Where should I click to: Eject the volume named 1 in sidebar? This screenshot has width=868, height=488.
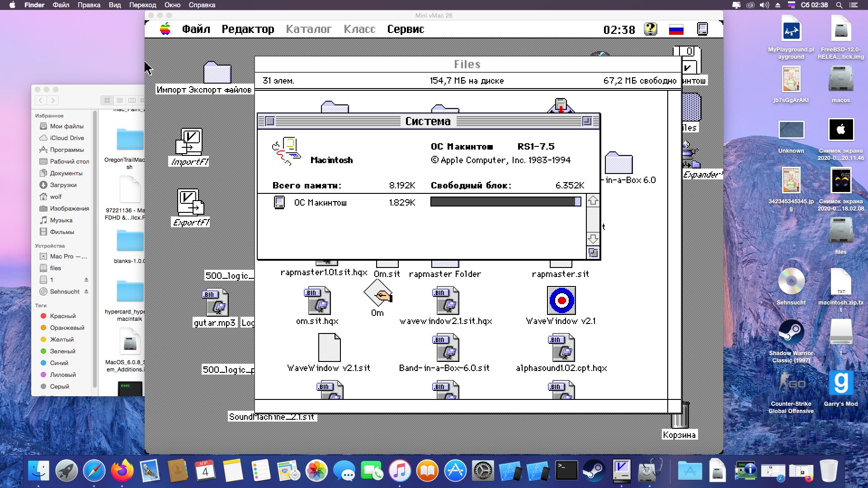tap(86, 280)
